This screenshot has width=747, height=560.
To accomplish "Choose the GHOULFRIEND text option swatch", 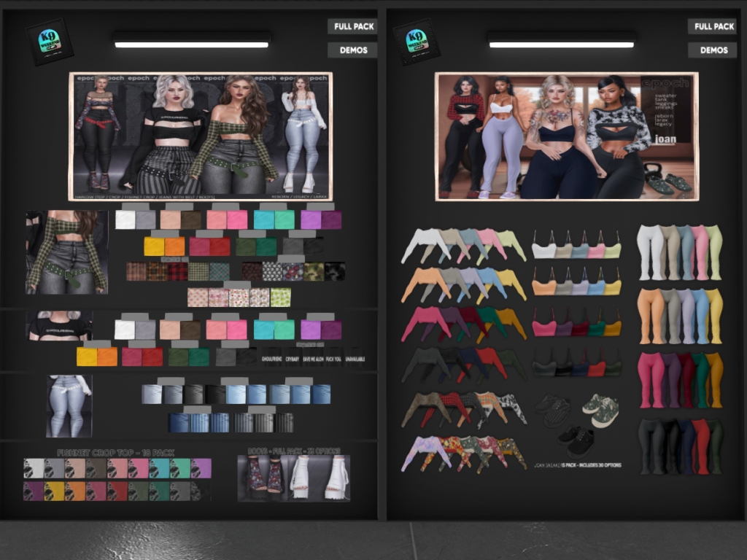I will pyautogui.click(x=272, y=359).
